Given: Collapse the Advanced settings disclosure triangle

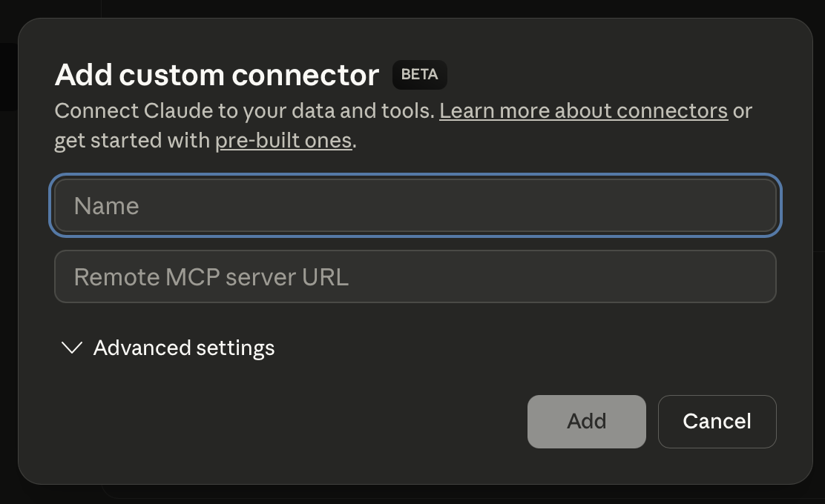Looking at the screenshot, I should point(70,348).
